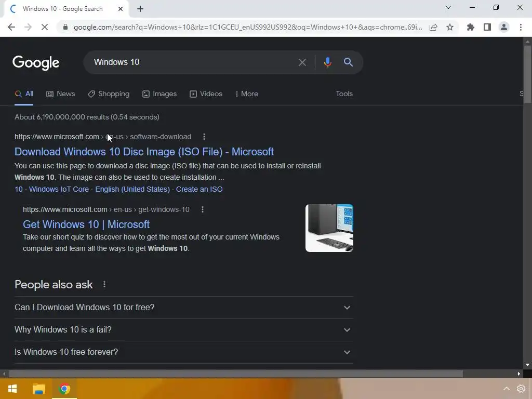Open Get Windows 10 | Microsoft link

pos(86,224)
